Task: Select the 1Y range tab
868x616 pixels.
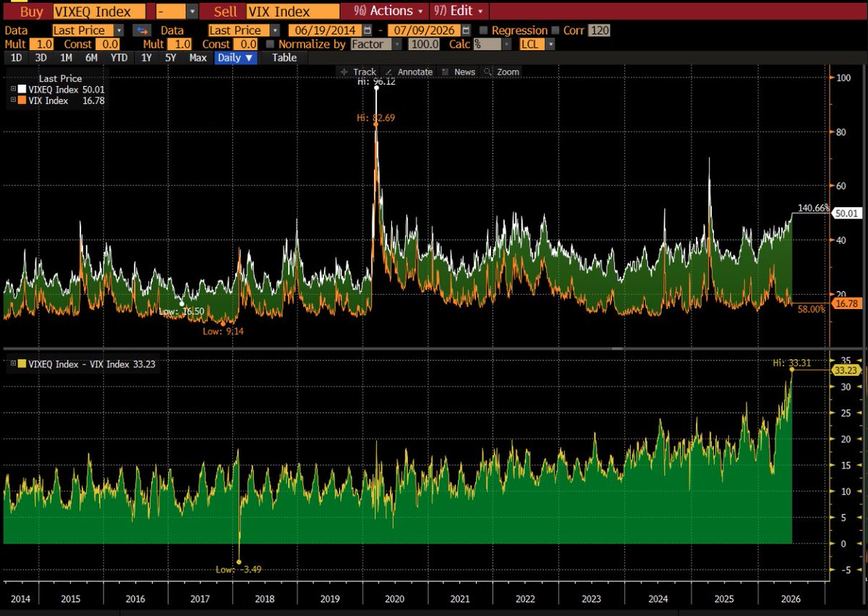Action: [147, 58]
